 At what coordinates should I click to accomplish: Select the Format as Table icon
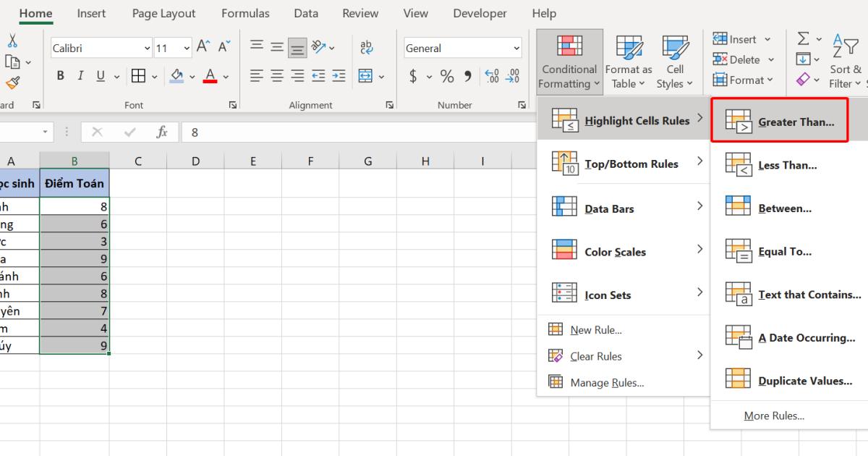point(629,61)
